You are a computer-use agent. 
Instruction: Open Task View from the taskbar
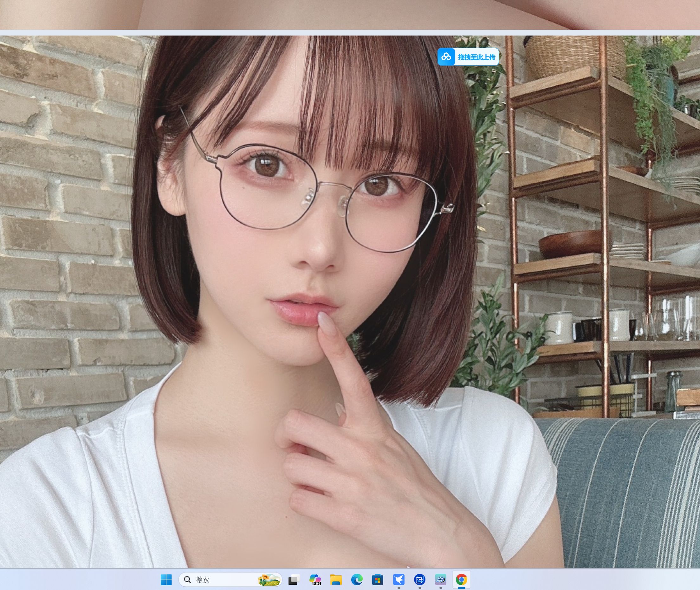tap(294, 580)
